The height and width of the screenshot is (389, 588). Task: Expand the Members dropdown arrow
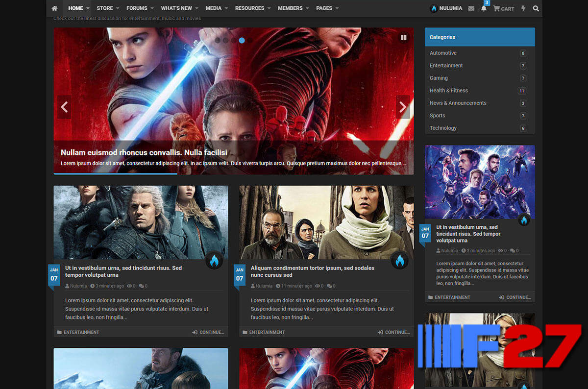[x=307, y=8]
